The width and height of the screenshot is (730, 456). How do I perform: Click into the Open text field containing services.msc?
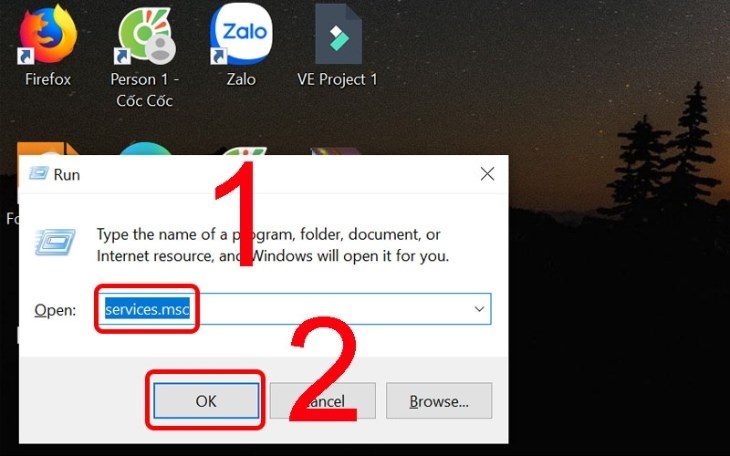(293, 309)
